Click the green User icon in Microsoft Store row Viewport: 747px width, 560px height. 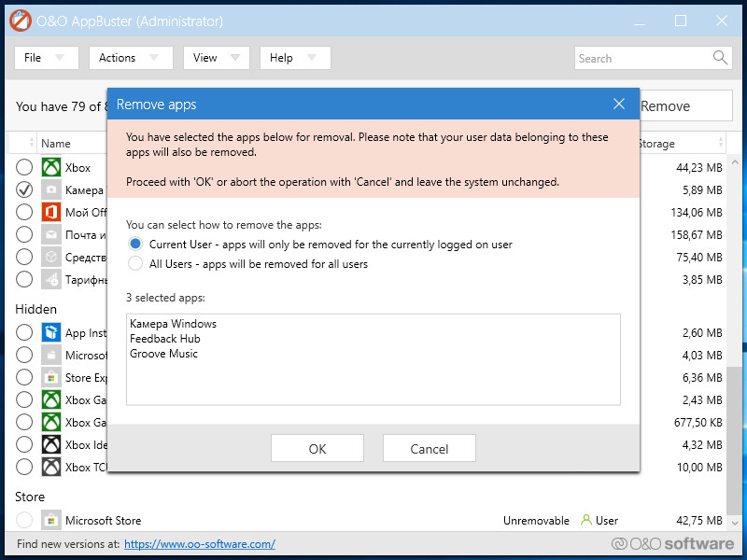586,520
